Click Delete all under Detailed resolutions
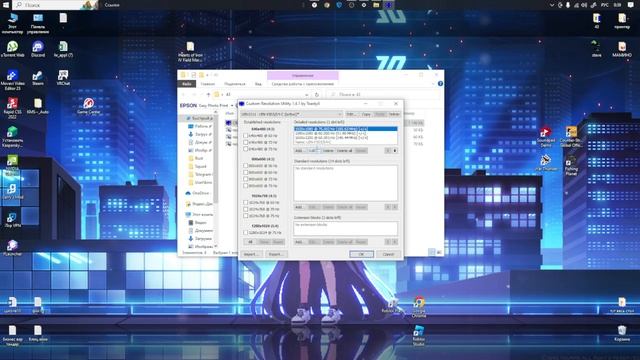 coord(344,151)
